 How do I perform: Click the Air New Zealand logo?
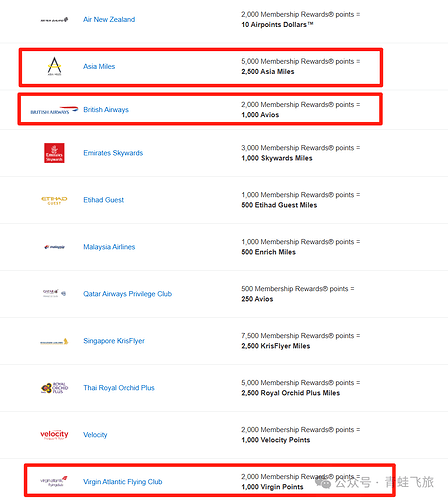(x=54, y=20)
